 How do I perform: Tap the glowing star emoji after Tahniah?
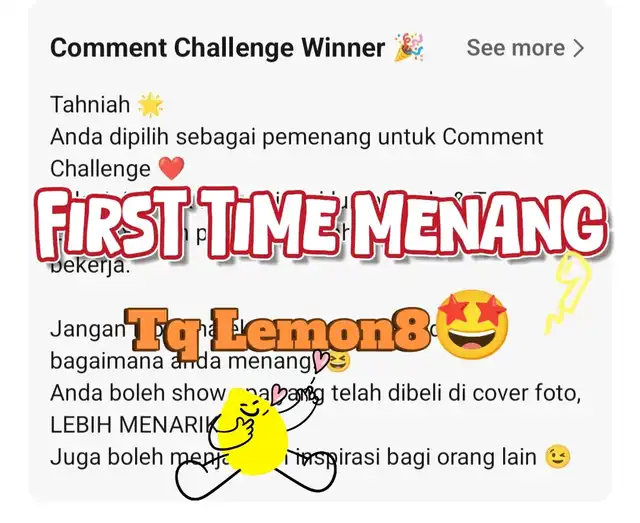tap(151, 105)
